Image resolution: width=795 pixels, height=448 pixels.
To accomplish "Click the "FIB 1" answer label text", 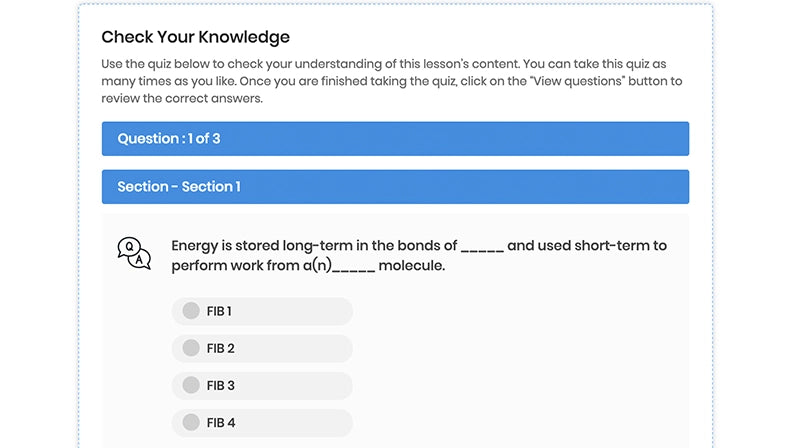I will pos(219,311).
